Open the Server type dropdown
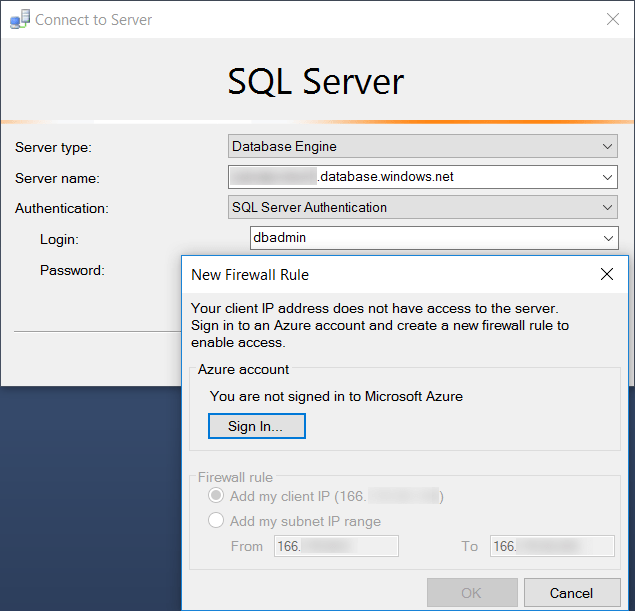The image size is (635, 611). [423, 146]
